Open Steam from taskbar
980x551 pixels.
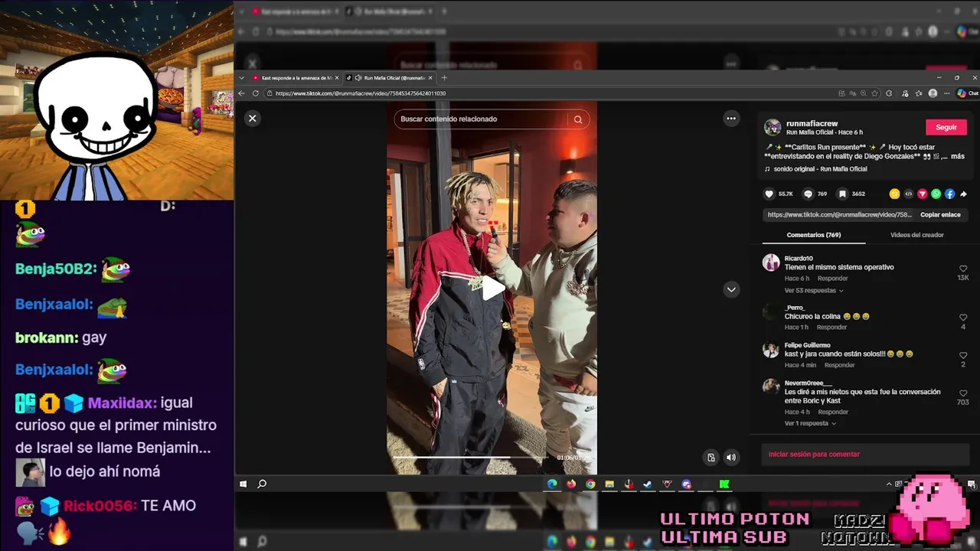click(648, 484)
